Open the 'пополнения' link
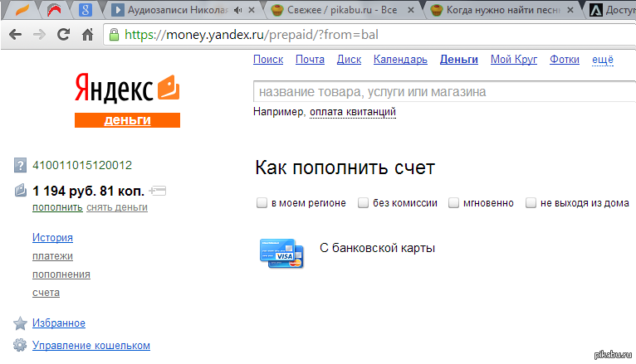This screenshot has width=636, height=364. (61, 274)
